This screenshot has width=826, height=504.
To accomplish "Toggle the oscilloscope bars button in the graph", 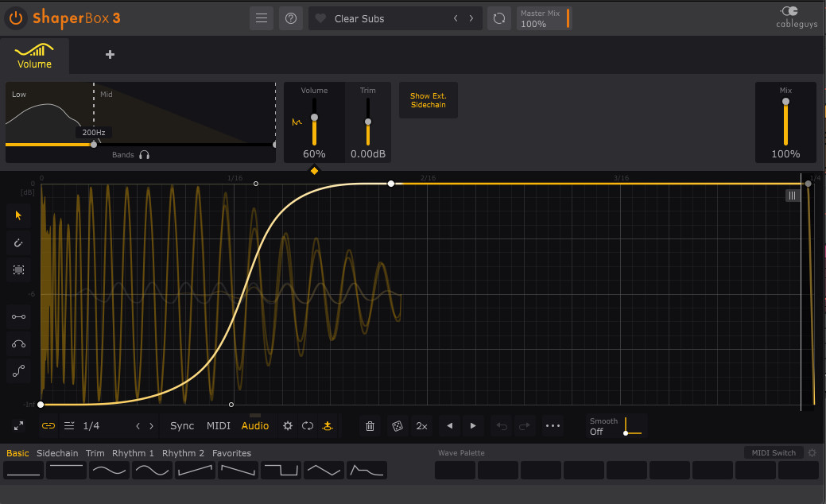I will point(792,196).
